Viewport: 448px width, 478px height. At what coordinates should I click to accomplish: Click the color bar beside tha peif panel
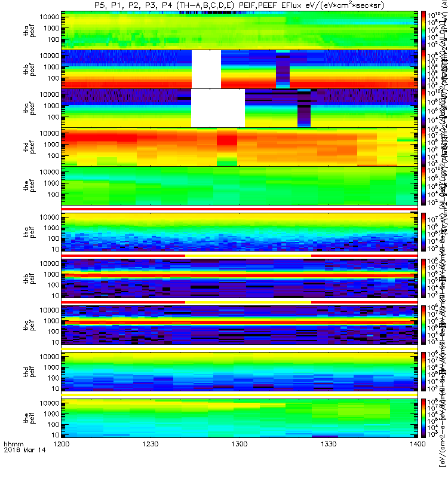click(x=424, y=232)
